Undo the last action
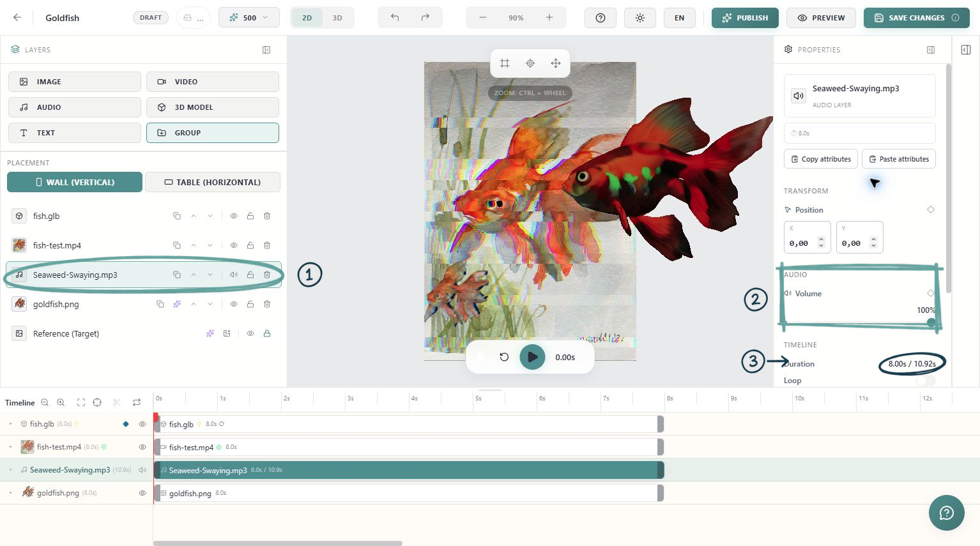980x546 pixels. point(395,18)
